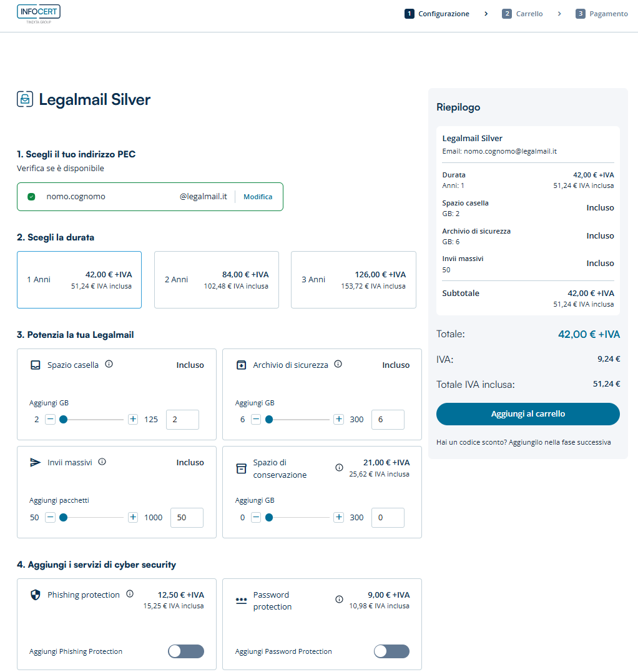Add Invii massivi packages with plus
Image resolution: width=638 pixels, height=672 pixels.
point(133,517)
